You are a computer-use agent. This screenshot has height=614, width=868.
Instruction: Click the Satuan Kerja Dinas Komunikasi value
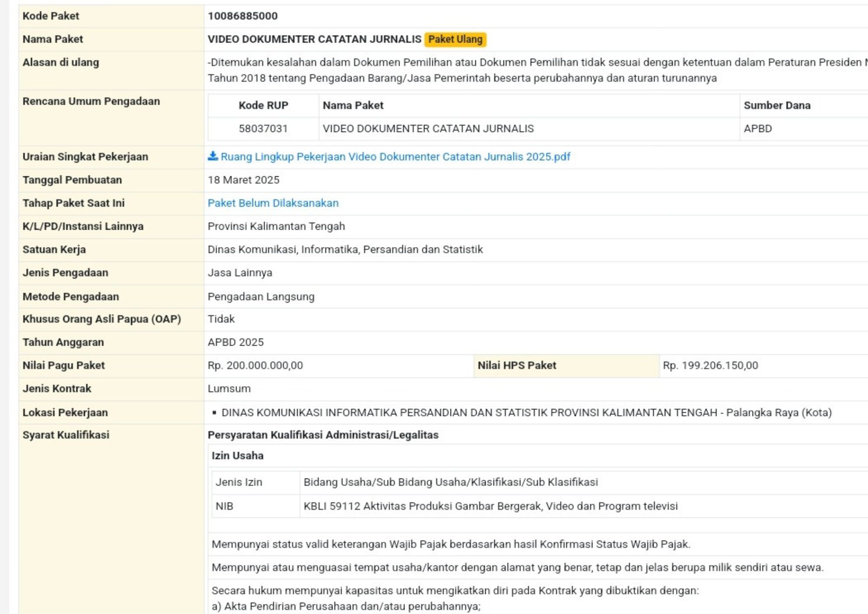click(345, 250)
